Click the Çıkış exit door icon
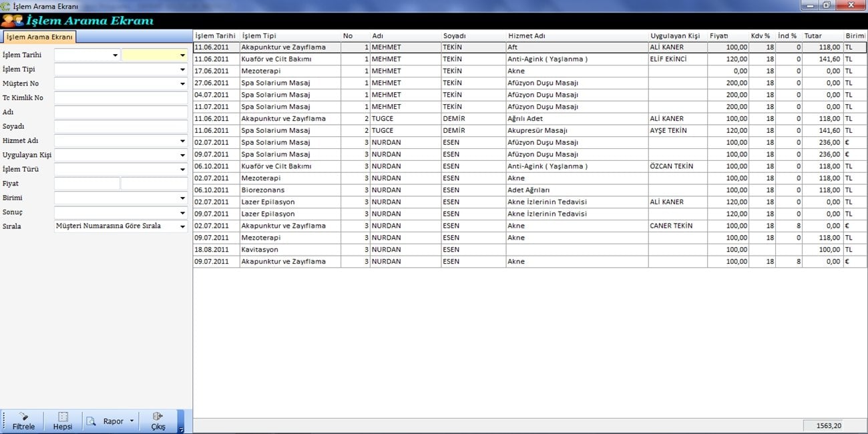 pos(158,416)
